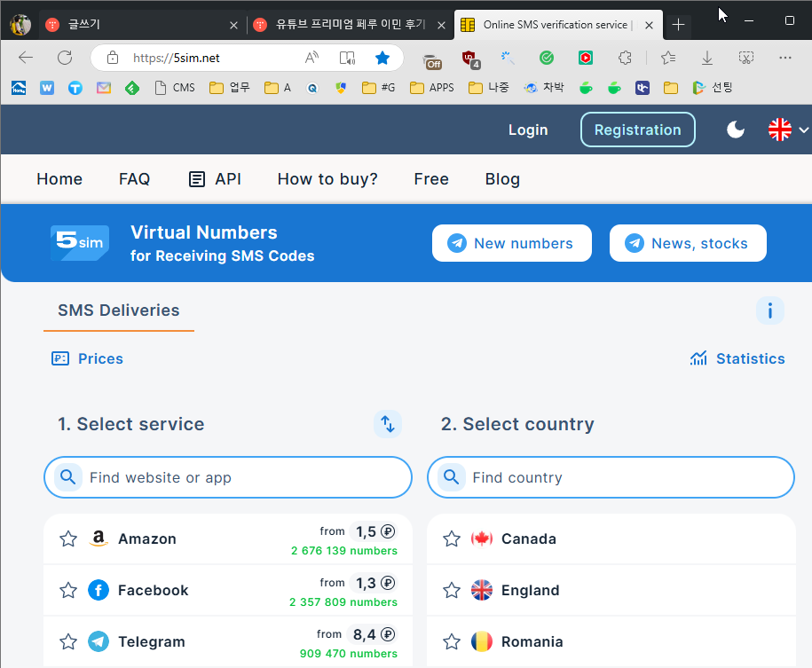Open the 나중 bookmark folder

(x=489, y=88)
